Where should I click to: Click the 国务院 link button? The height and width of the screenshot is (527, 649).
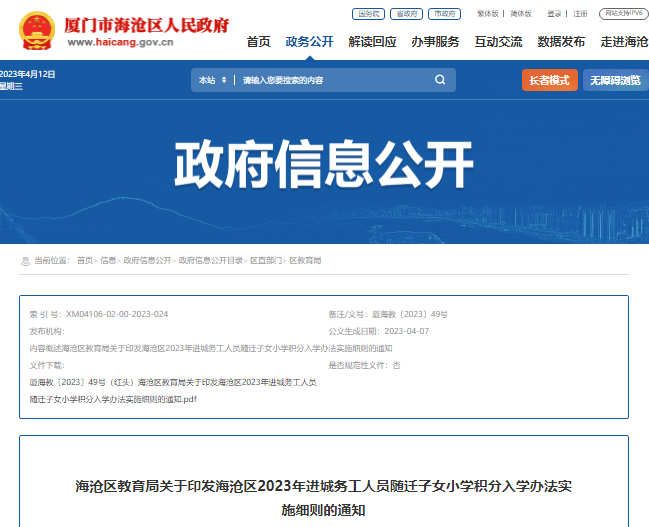[368, 14]
